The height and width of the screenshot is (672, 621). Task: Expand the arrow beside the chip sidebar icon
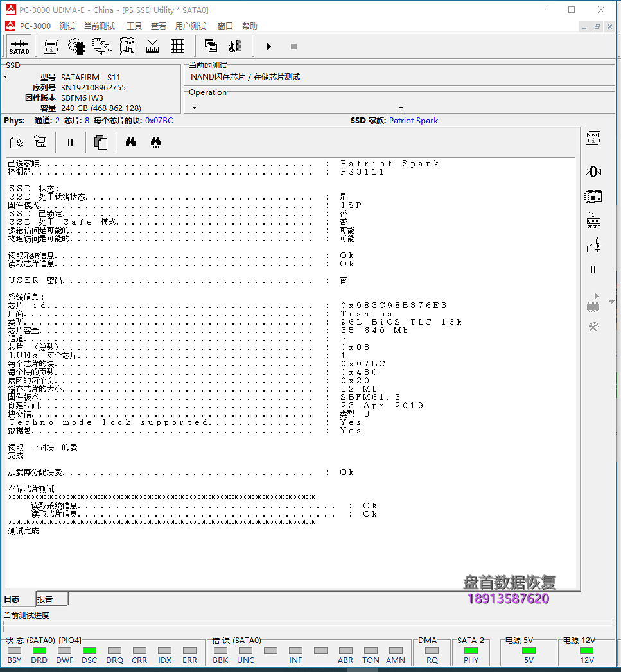tap(612, 302)
